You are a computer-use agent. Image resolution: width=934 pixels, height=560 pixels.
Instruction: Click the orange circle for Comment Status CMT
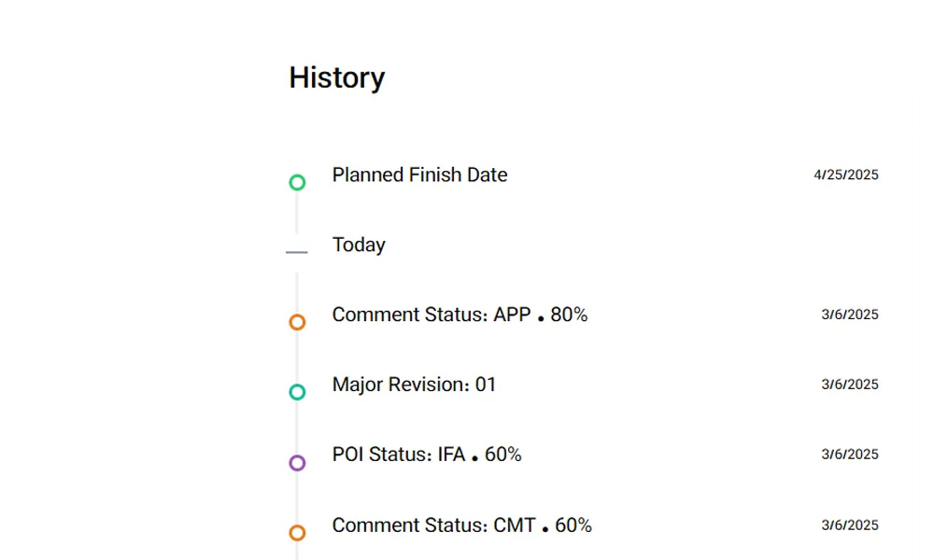[x=297, y=533]
